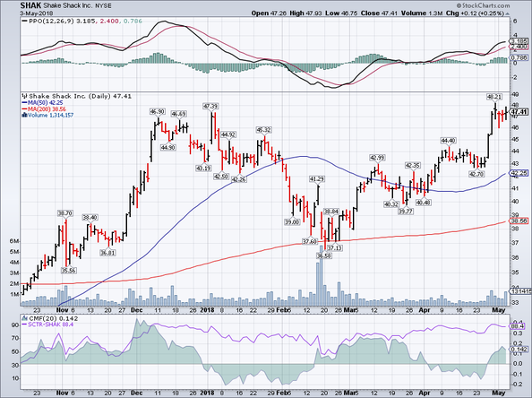Image resolution: width=532 pixels, height=398 pixels.
Task: Click the 42.70 low price label
Action: pyautogui.click(x=476, y=174)
